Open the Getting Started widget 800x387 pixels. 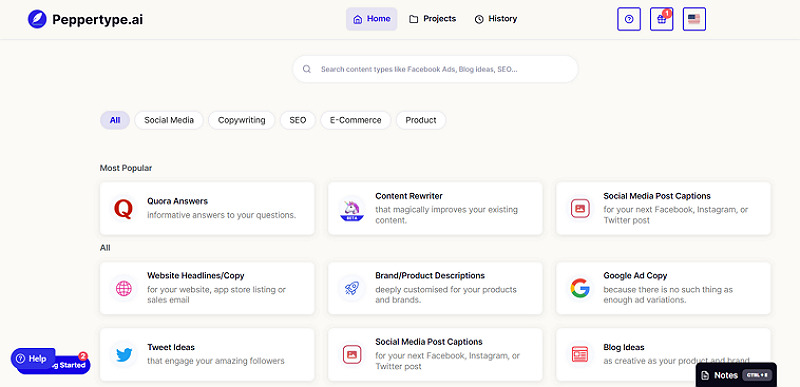click(x=71, y=365)
